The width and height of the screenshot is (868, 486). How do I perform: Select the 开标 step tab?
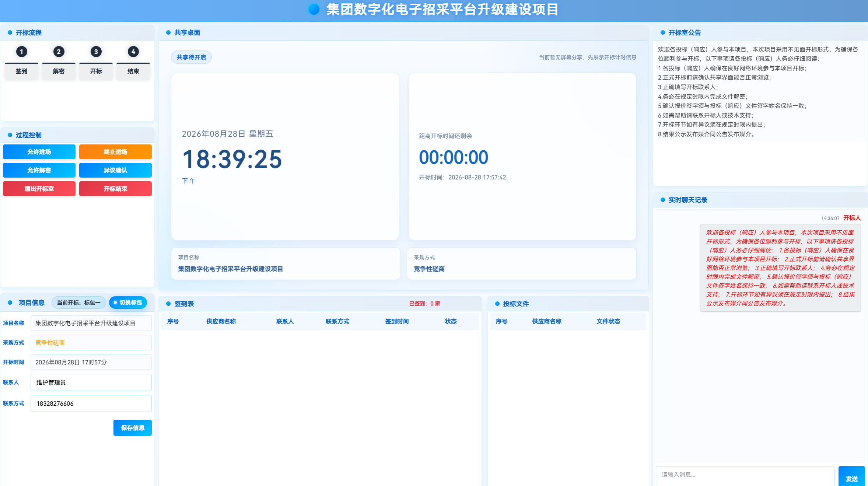(96, 71)
